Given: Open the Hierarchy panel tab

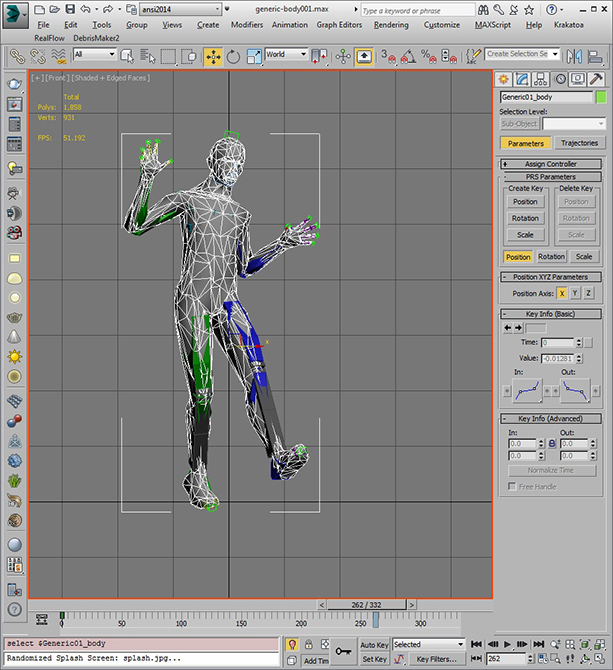Looking at the screenshot, I should point(543,79).
